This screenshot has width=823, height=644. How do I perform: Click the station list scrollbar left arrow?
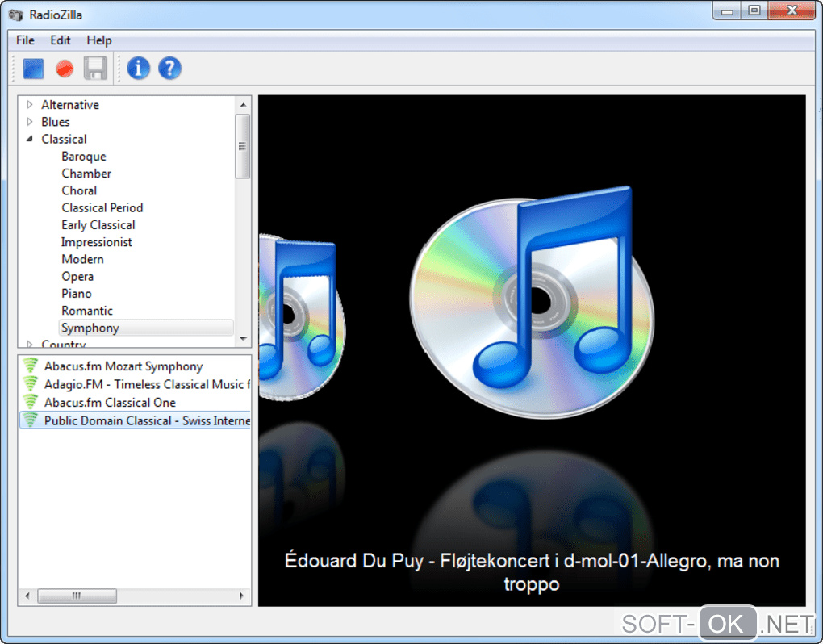click(27, 596)
